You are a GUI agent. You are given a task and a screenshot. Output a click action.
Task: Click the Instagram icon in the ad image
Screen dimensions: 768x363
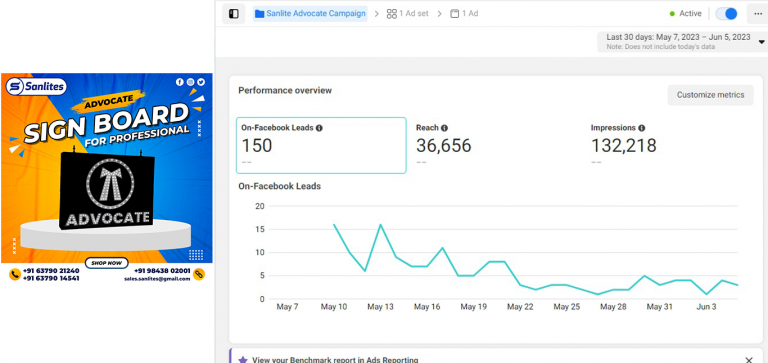click(x=190, y=82)
